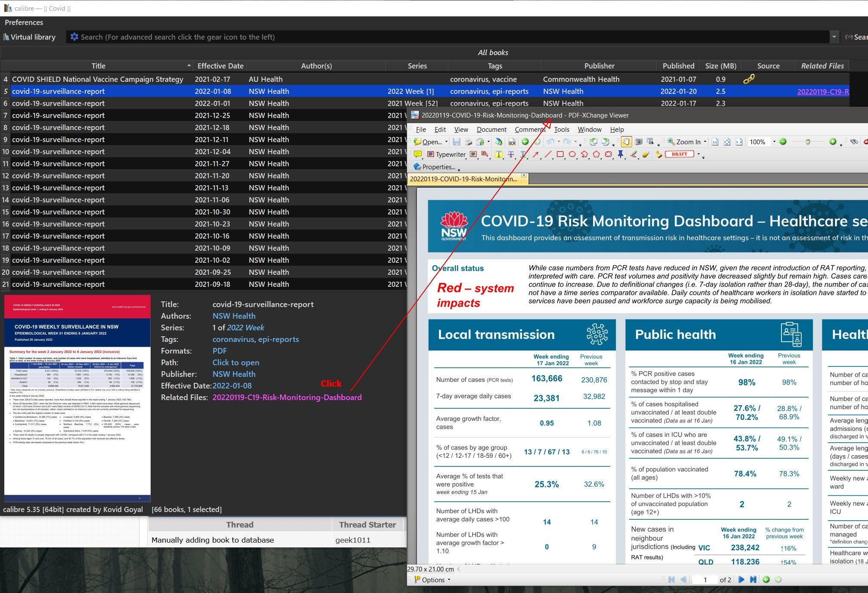Click the green zoom out minus button
Viewport: 868px width, 593px height.
tap(783, 142)
